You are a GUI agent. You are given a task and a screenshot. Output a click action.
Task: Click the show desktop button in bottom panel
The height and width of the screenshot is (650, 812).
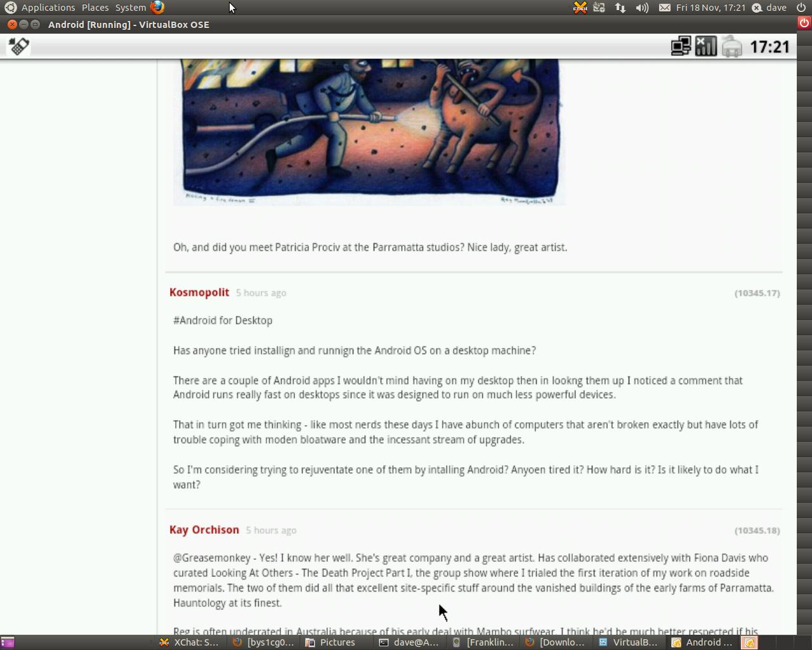pos(8,642)
